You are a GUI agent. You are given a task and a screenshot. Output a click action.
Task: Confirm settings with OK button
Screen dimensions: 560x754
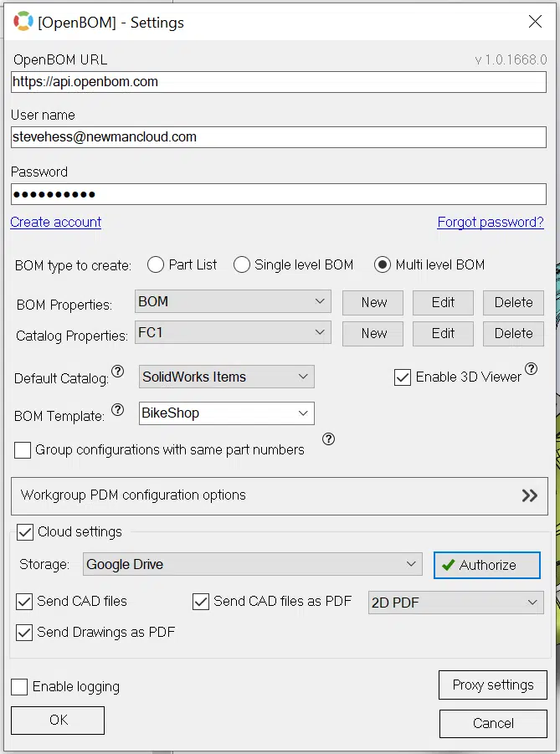pos(58,721)
